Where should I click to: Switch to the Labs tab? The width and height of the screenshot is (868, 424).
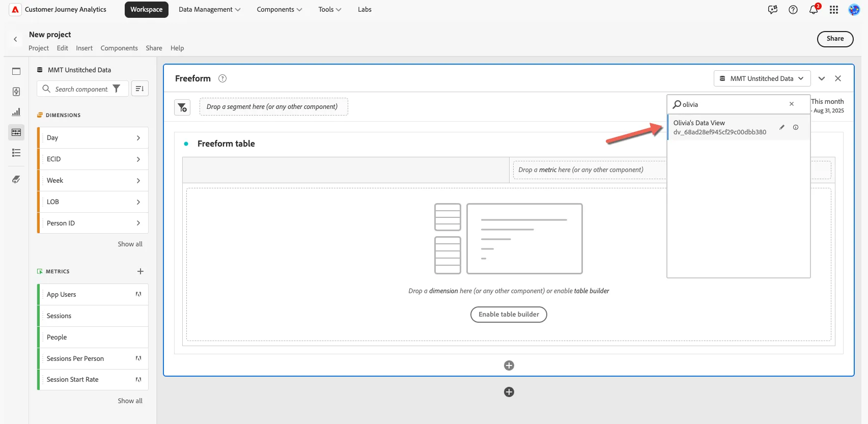[x=365, y=9]
